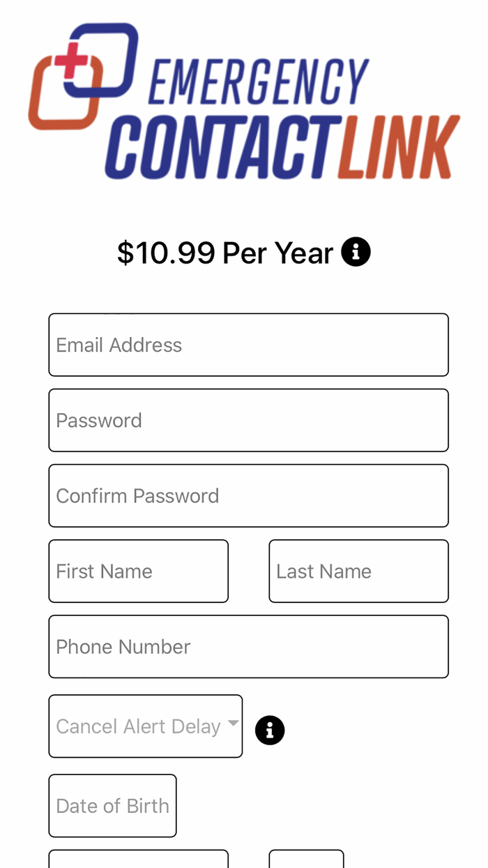Open the pricing info tooltip
This screenshot has width=488, height=868.
click(x=356, y=252)
